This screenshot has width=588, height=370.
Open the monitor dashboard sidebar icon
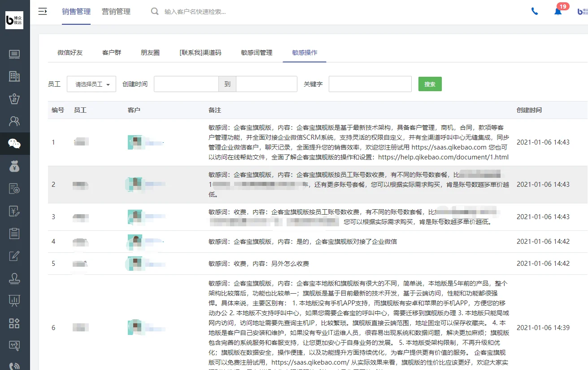pos(14,55)
